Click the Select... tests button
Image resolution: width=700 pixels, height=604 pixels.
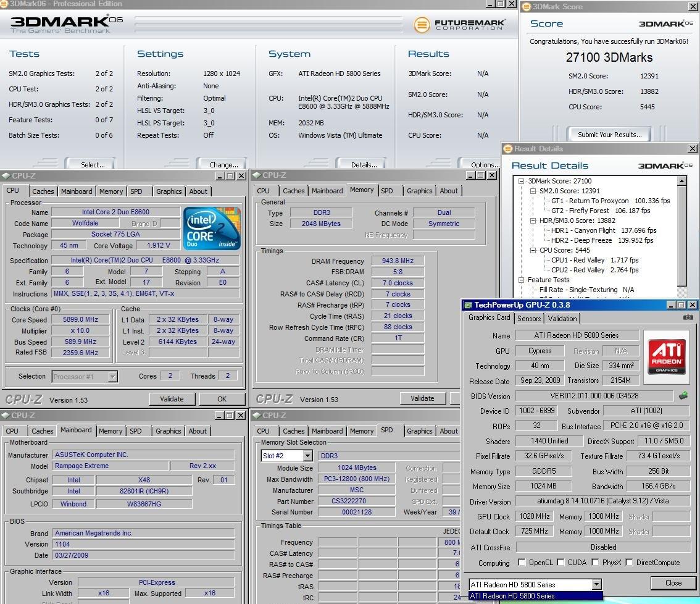pyautogui.click(x=93, y=164)
